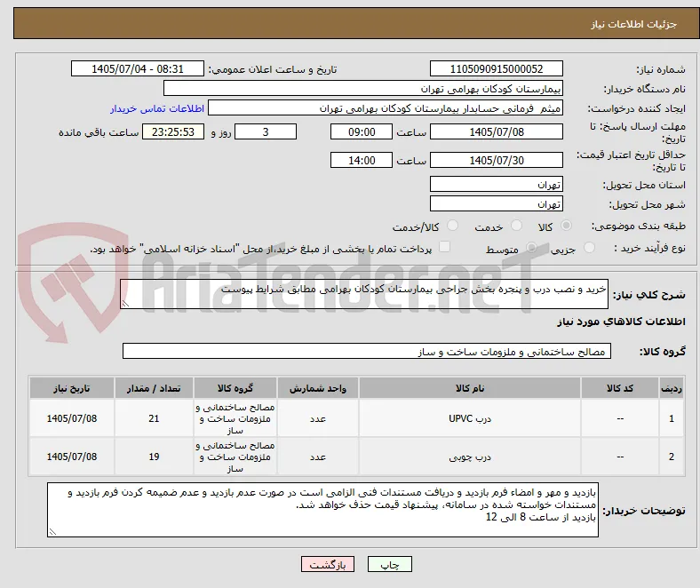Viewport: 700px width, 588px height.
Task: Click the تعداد / مقدار column header
Action: pyautogui.click(x=154, y=388)
